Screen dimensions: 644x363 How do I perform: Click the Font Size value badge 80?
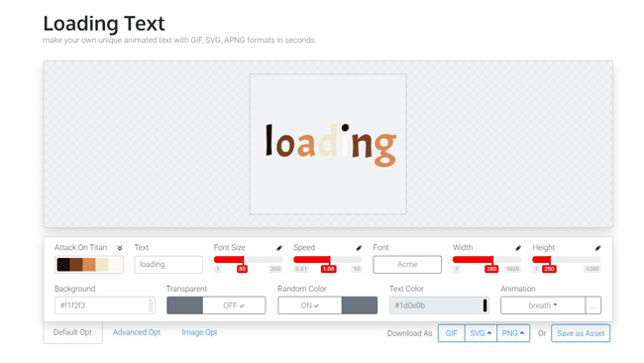243,269
